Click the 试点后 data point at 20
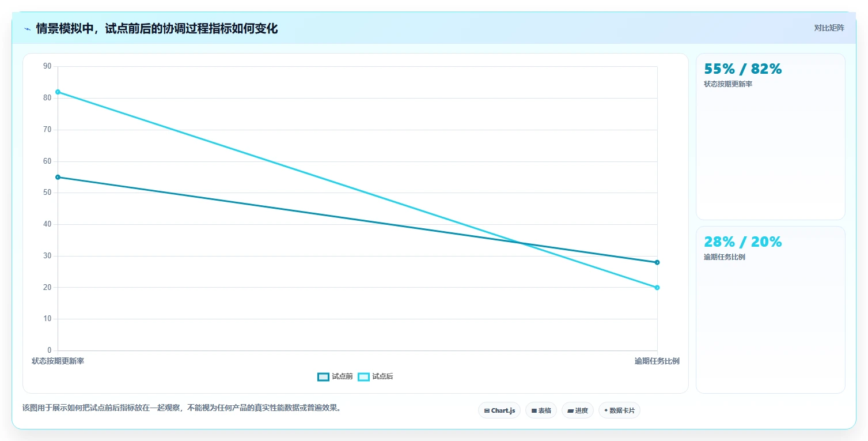The image size is (868, 441). 657,288
